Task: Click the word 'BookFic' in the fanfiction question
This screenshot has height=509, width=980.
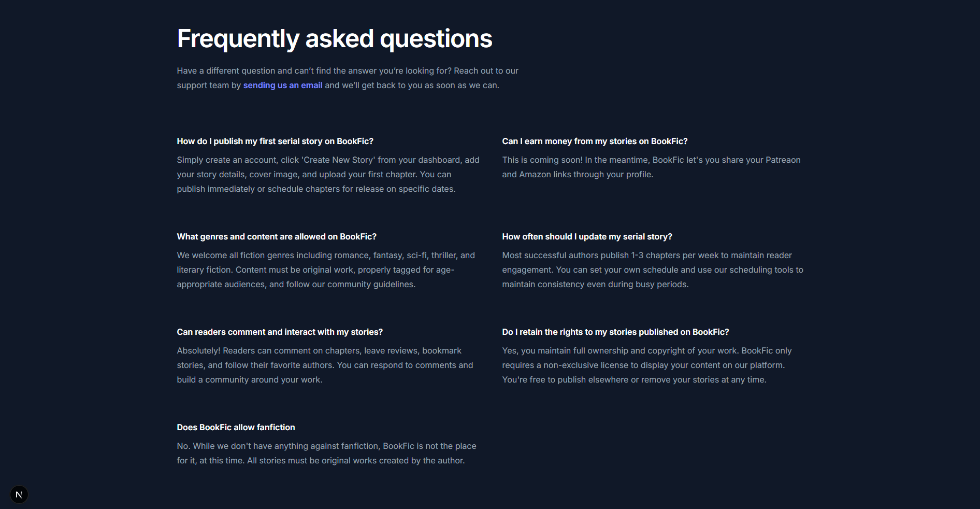Action: (215, 428)
